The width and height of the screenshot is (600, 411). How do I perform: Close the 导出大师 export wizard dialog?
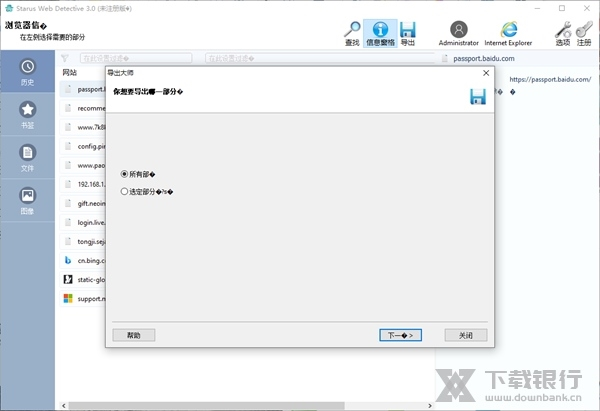486,73
